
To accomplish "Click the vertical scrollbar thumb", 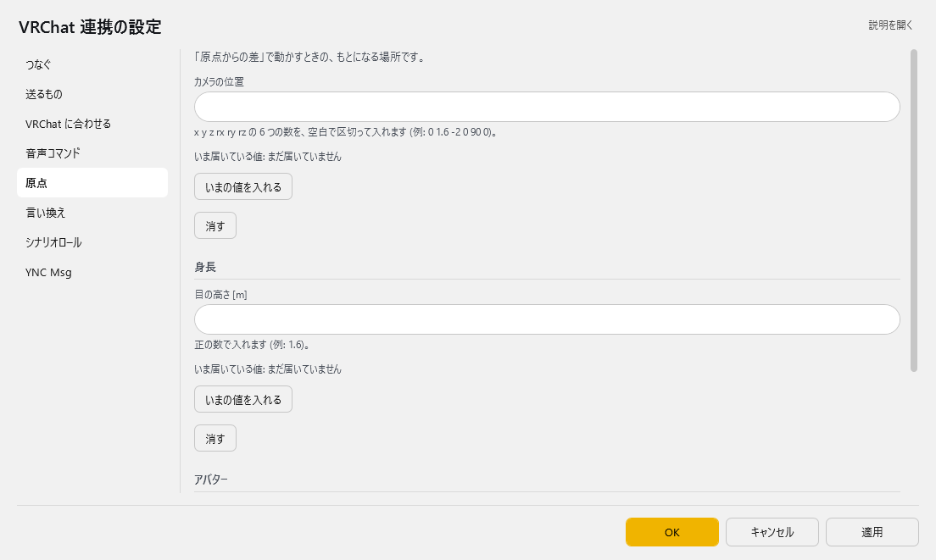I will 913,210.
